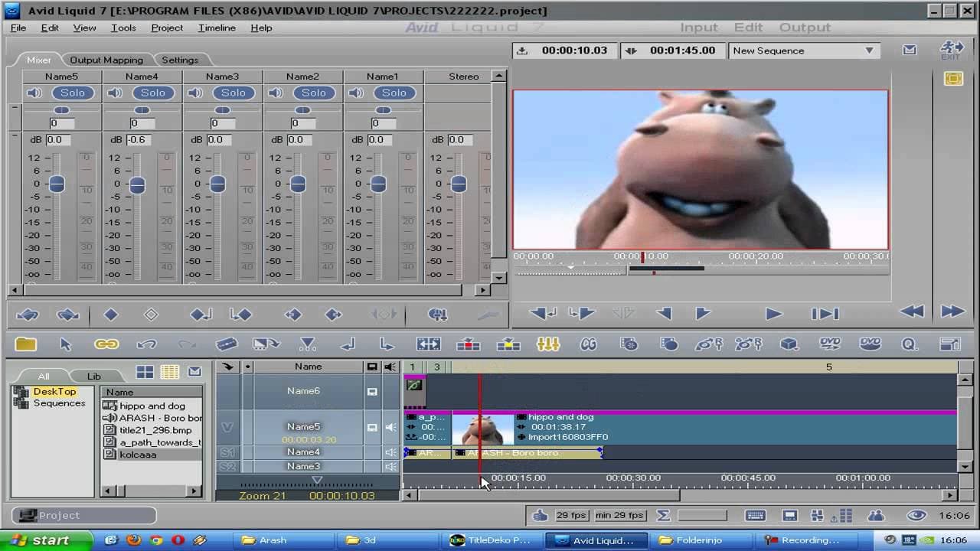The height and width of the screenshot is (551, 980).
Task: Click the Output mode label at top
Action: click(805, 27)
